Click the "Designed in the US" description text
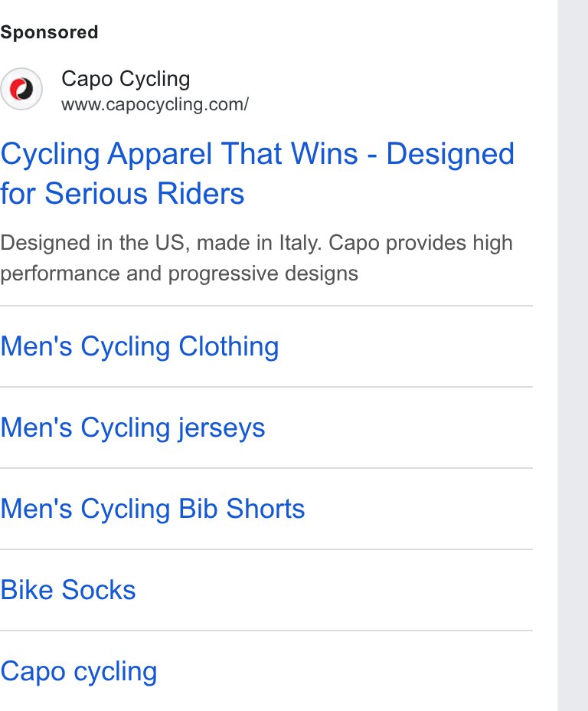Viewport: 588px width, 711px height. (x=93, y=243)
